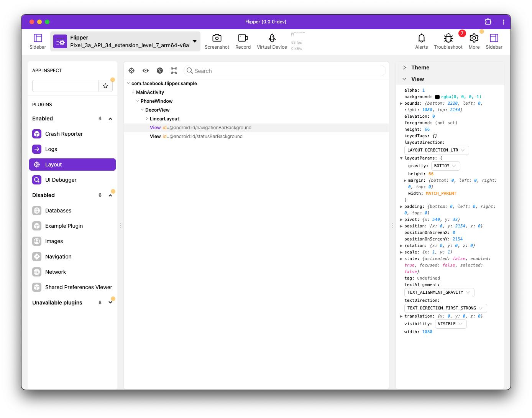Click the Navigation plugin icon
Image resolution: width=532 pixels, height=418 pixels.
[x=37, y=257]
